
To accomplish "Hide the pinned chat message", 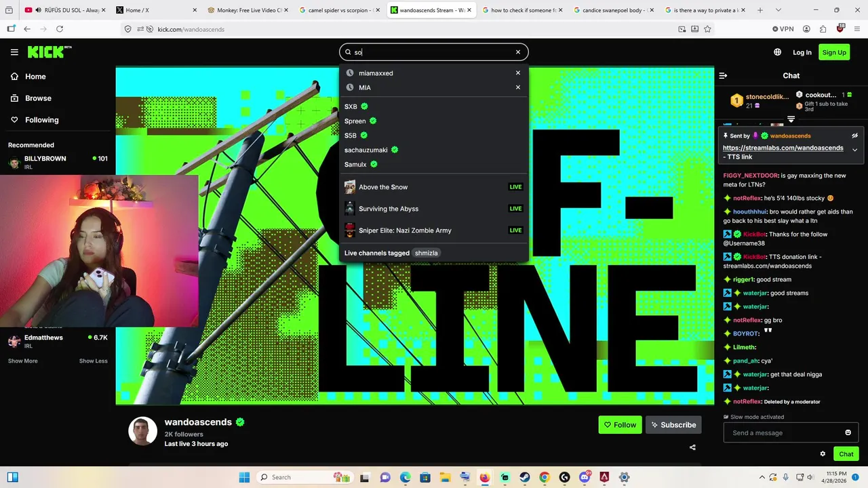I will (x=854, y=136).
